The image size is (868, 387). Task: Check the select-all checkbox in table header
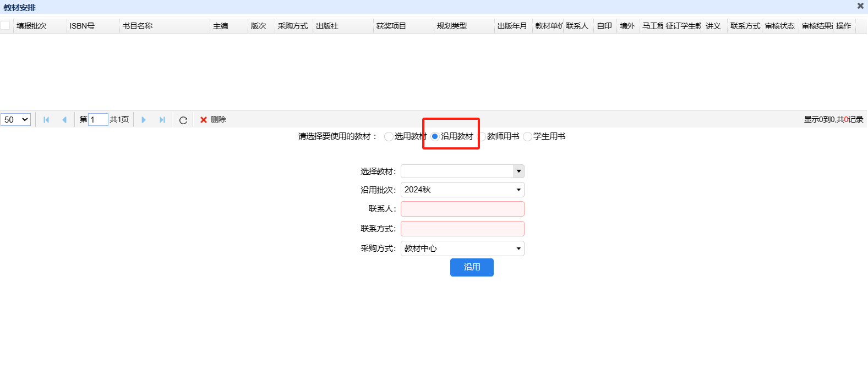click(x=6, y=26)
